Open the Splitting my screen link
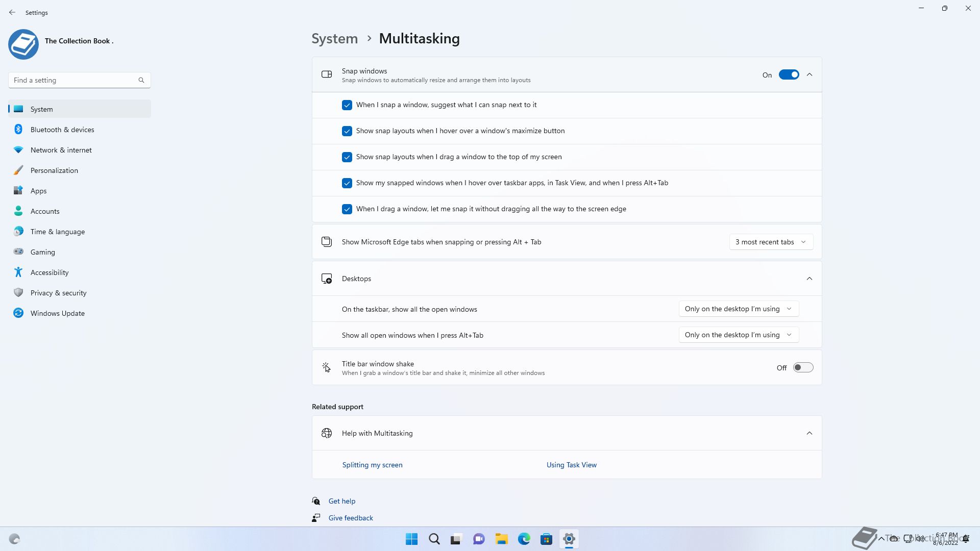Viewport: 980px width, 551px height. (x=372, y=465)
